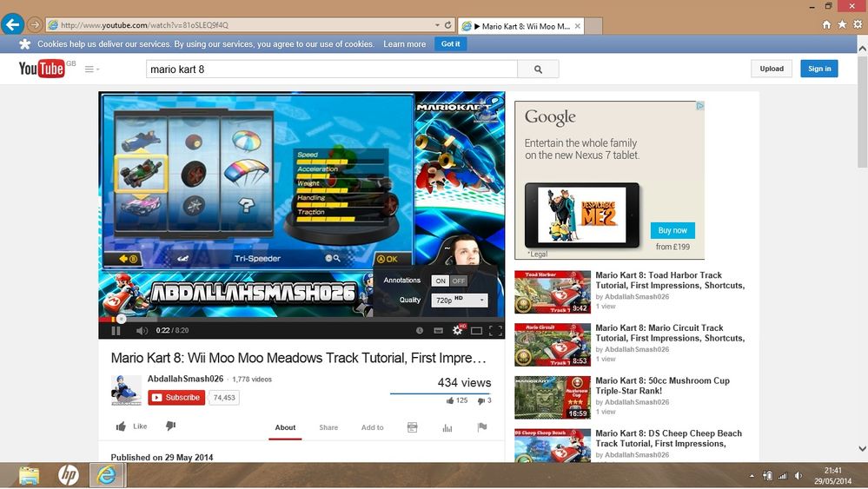Image resolution: width=868 pixels, height=489 pixels.
Task: Refresh the page with reload icon
Action: click(447, 25)
